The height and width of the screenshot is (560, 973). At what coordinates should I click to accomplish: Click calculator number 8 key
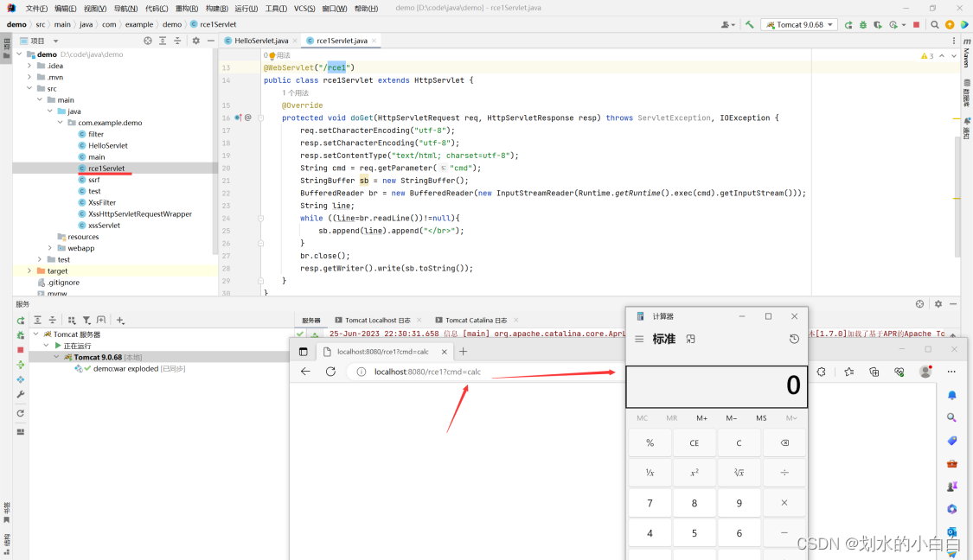[x=695, y=503]
